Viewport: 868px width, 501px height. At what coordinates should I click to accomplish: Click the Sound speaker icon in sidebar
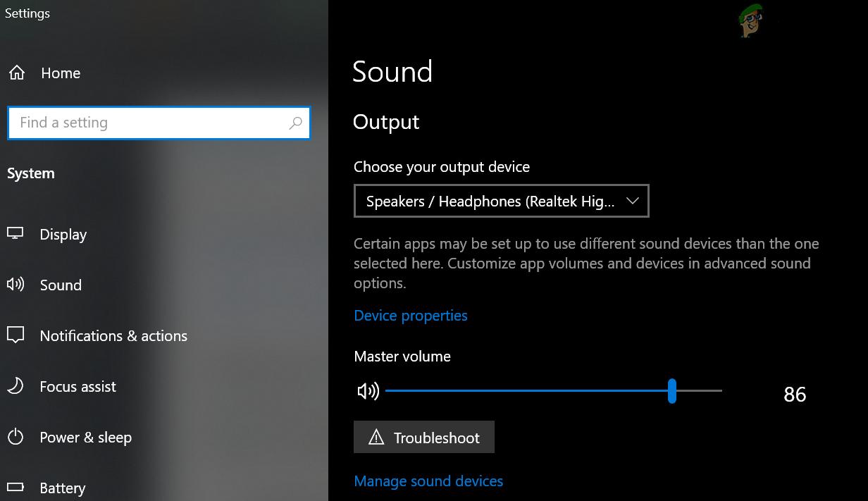point(15,285)
